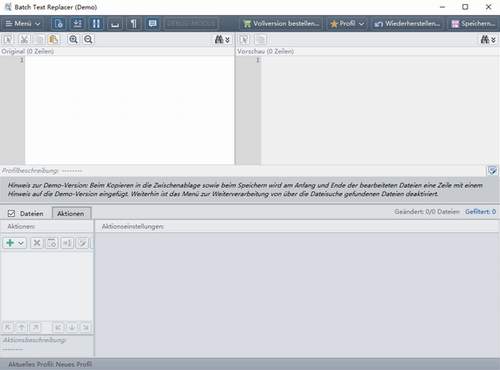
Task: Click the zoom out magnifier icon
Action: (x=88, y=40)
